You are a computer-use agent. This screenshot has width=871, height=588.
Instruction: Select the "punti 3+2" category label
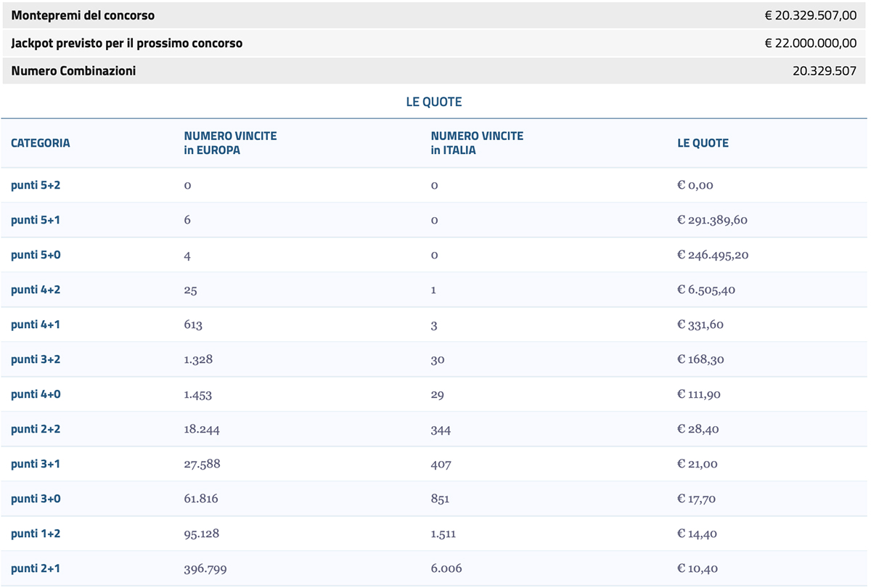pos(36,359)
